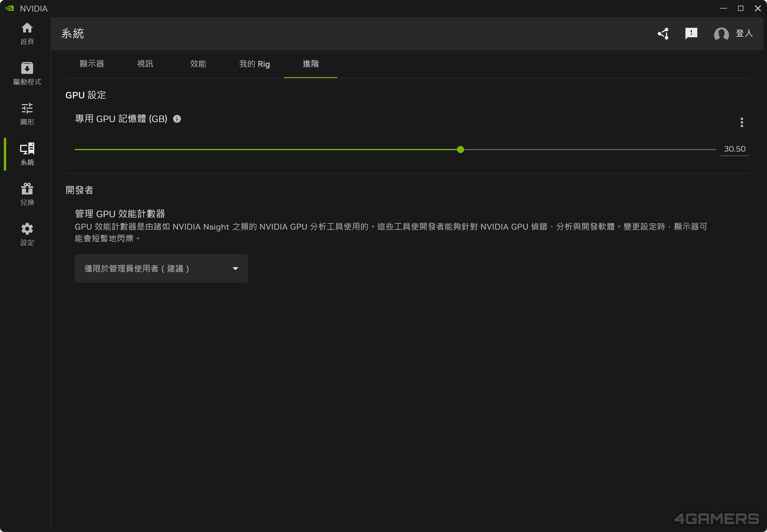Select the 進階 advanced tab
Viewport: 767px width, 532px height.
311,64
